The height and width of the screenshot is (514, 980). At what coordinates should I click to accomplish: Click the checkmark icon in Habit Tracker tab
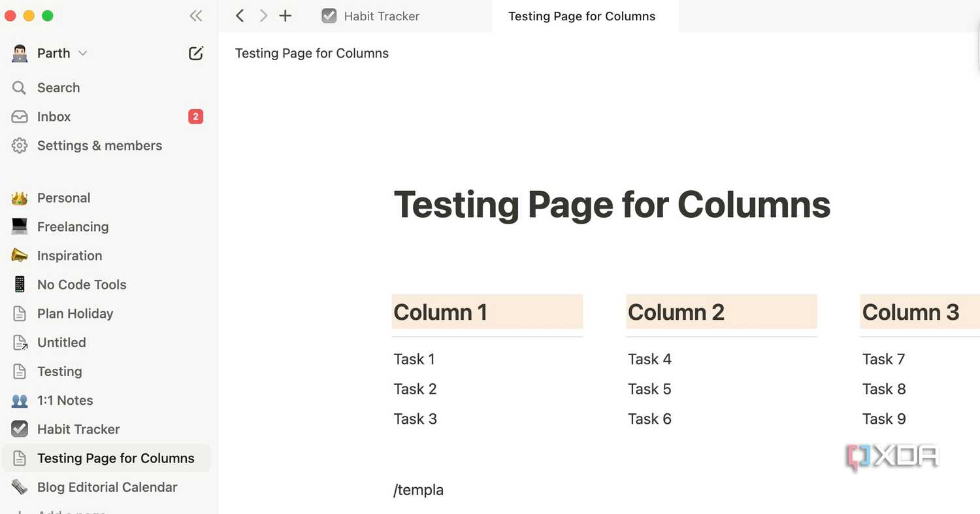329,16
